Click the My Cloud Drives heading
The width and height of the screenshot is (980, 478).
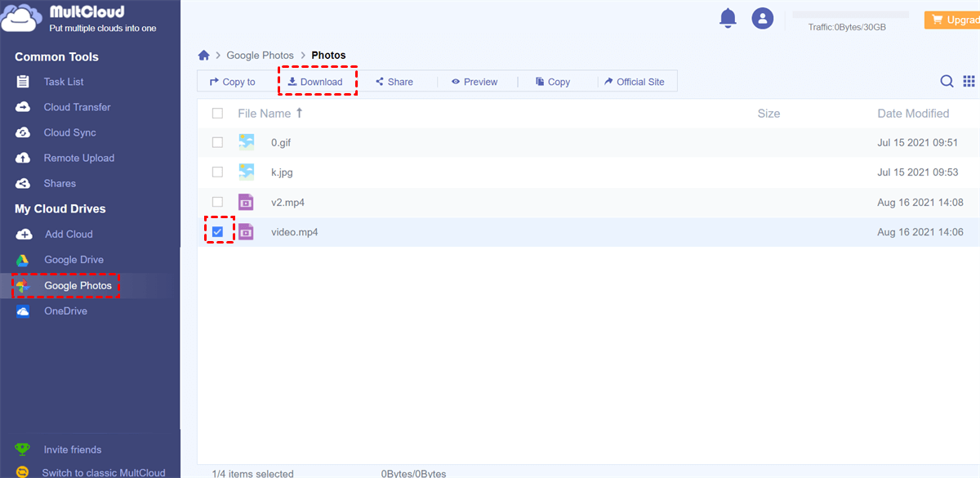click(x=60, y=208)
